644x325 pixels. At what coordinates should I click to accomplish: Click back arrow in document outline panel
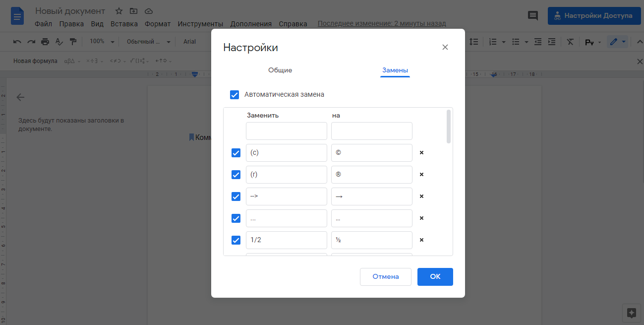click(x=20, y=97)
